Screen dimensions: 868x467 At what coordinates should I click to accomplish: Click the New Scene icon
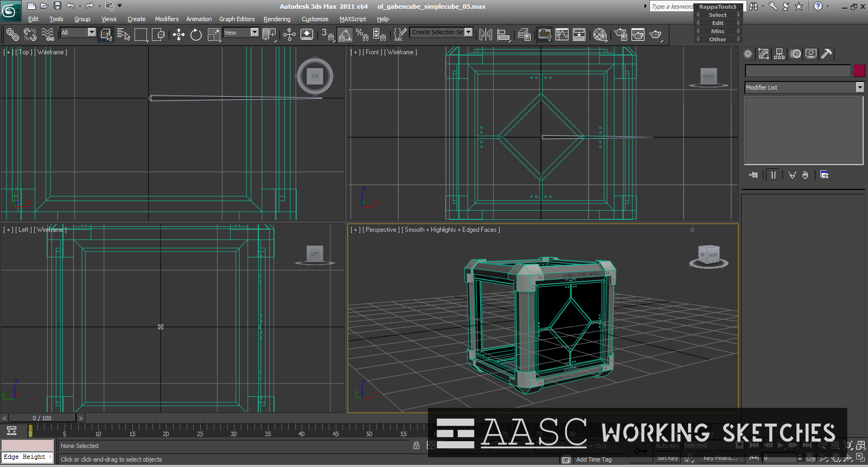(x=31, y=6)
